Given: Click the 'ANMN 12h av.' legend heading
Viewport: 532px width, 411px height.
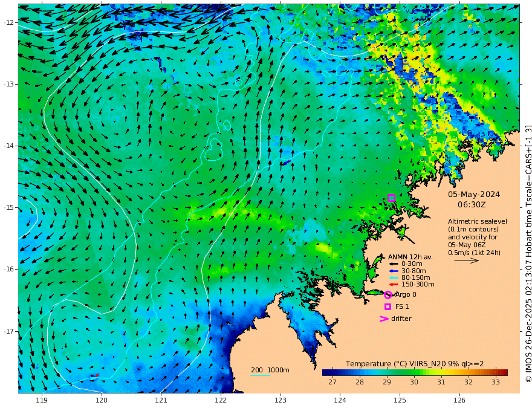Looking at the screenshot, I should coord(410,257).
